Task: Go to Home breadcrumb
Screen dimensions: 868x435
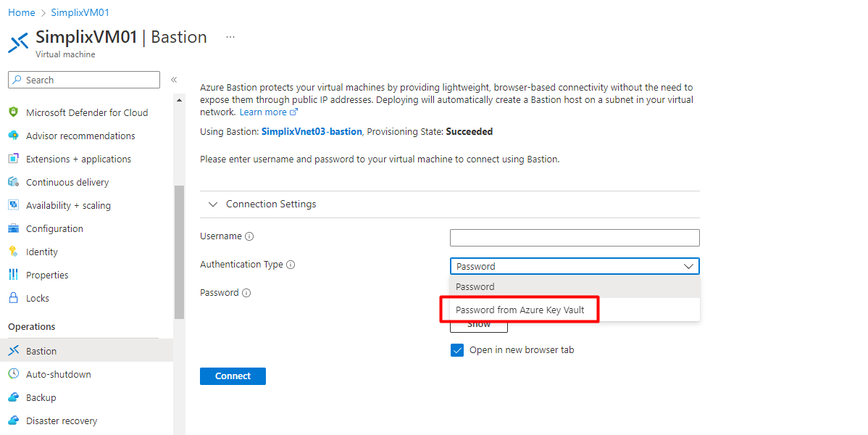Action: (x=22, y=12)
